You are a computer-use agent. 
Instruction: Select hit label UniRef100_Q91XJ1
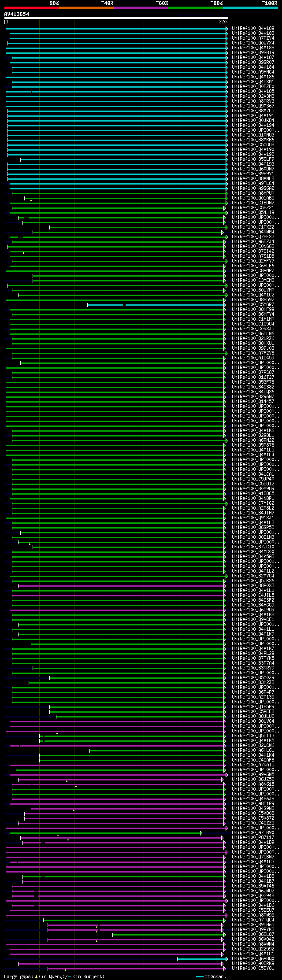(x=253, y=518)
